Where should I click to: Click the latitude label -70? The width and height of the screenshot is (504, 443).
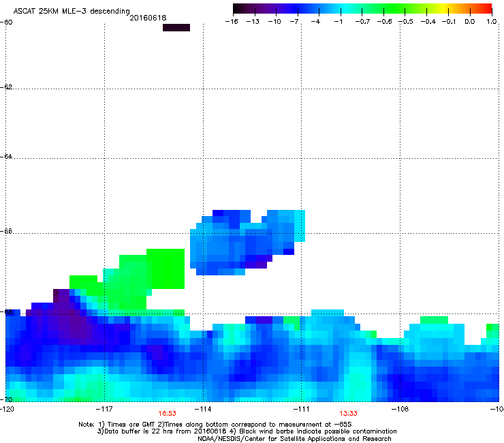coord(6,399)
